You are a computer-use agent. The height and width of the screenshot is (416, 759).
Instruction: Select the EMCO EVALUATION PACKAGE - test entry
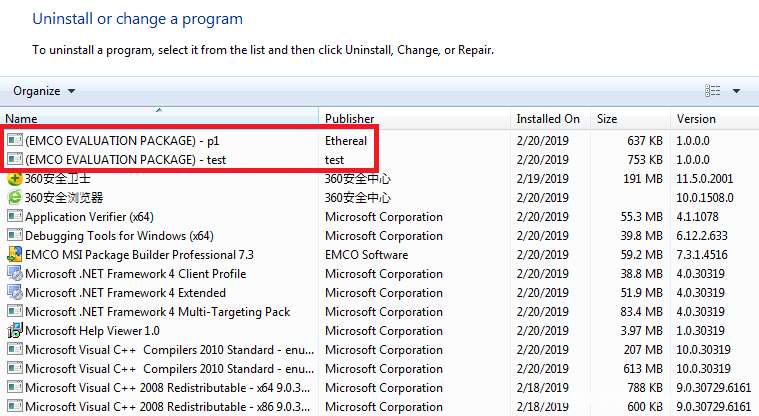point(125,160)
